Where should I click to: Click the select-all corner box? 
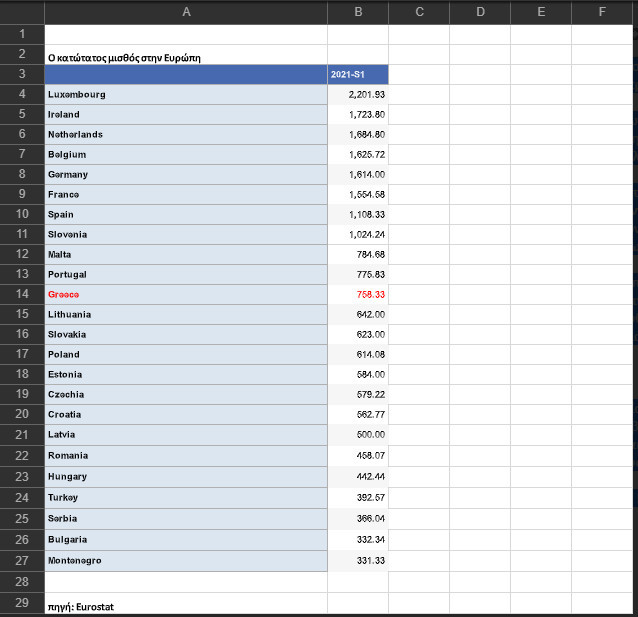22,12
